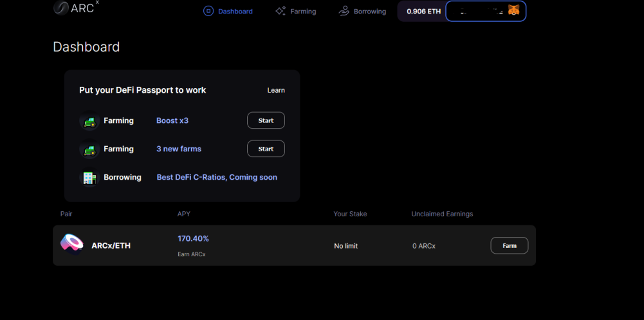Click the Farming label in the Boost x3 row
Image resolution: width=644 pixels, height=320 pixels.
[x=118, y=121]
